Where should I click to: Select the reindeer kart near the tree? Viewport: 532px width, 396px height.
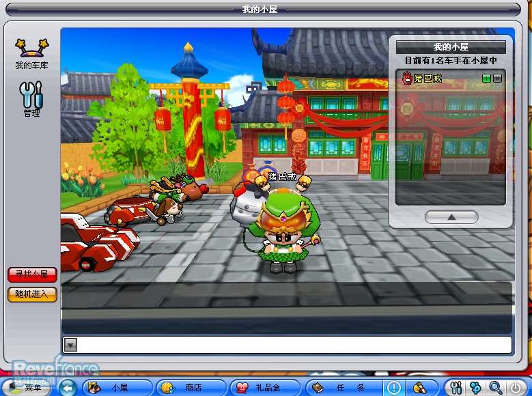[179, 188]
